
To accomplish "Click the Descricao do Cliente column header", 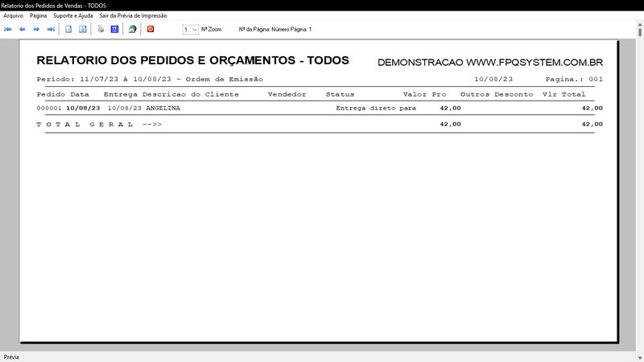I will point(191,94).
